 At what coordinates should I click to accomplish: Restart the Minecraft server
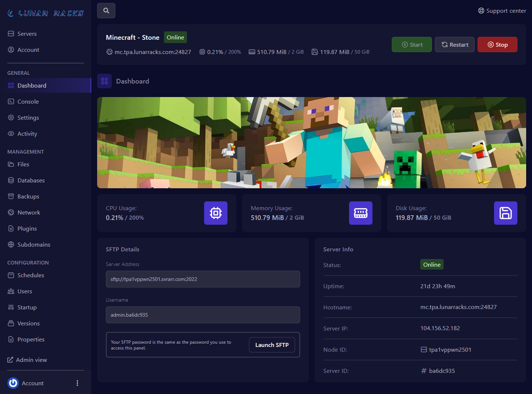[455, 45]
